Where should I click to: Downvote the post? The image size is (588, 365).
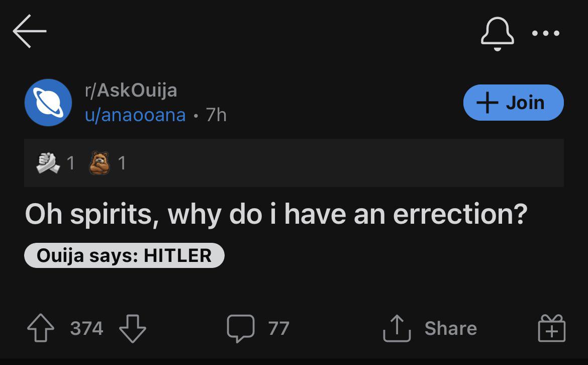pos(132,329)
